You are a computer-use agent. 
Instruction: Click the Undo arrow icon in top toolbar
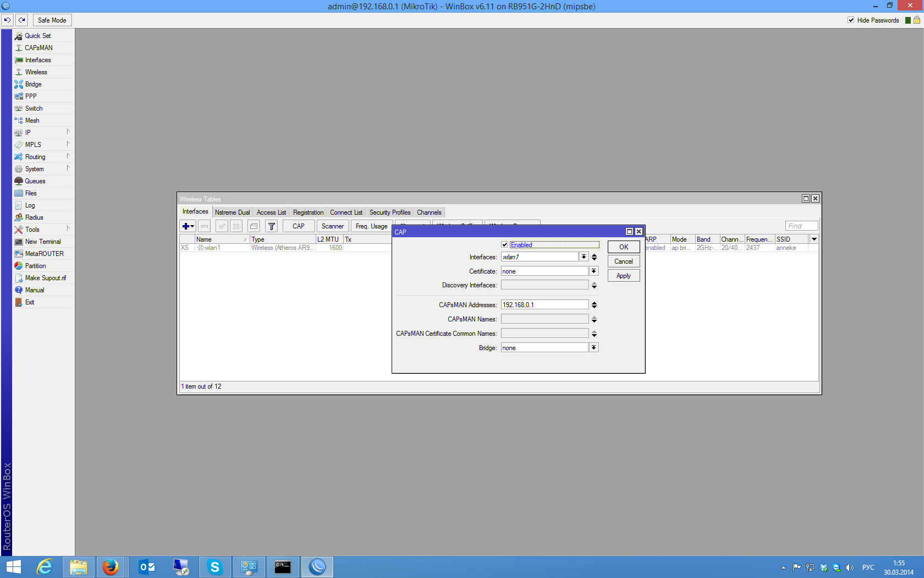pyautogui.click(x=7, y=20)
